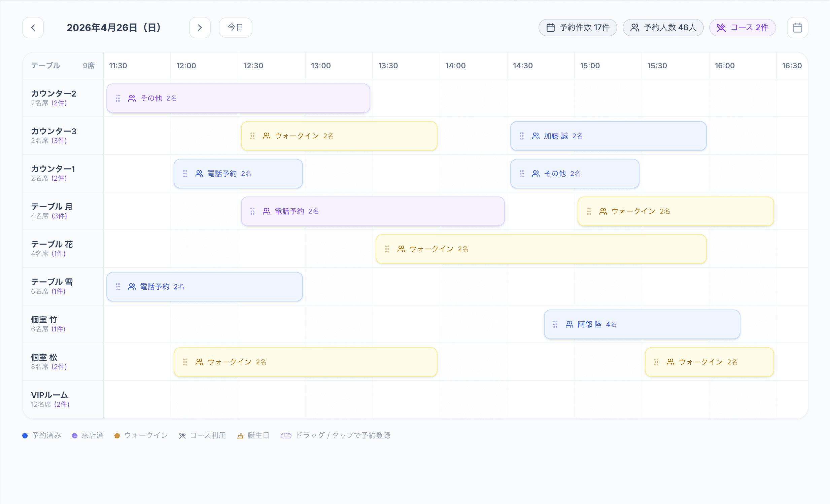Click people icon on テーブル 雪 電話予約 block

coord(132,287)
